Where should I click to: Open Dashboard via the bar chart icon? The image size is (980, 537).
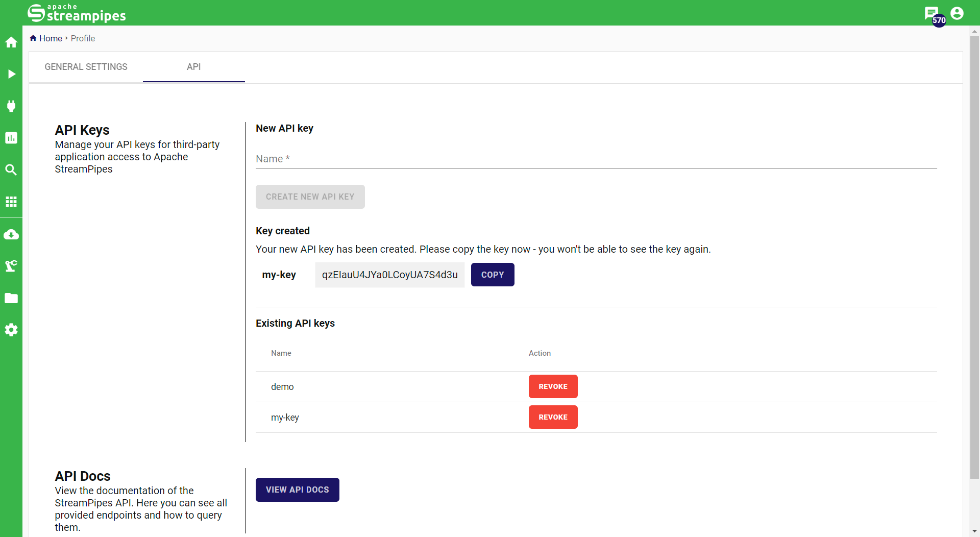(x=11, y=138)
